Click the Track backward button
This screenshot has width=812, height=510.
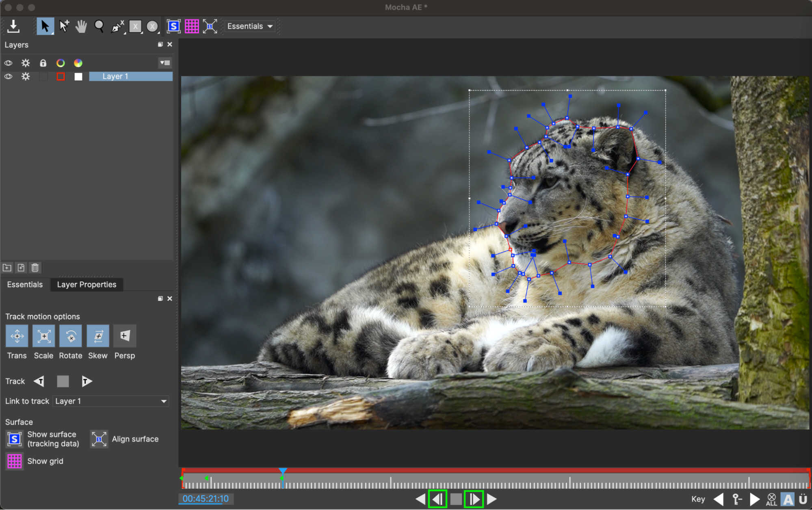coord(39,381)
